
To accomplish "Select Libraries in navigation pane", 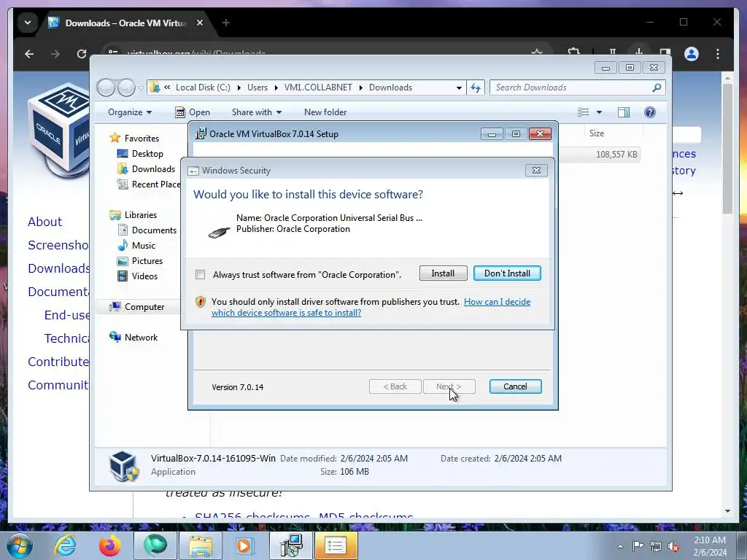I will pyautogui.click(x=141, y=215).
